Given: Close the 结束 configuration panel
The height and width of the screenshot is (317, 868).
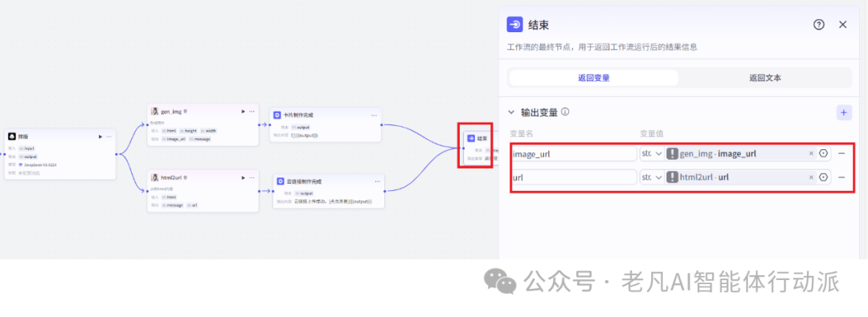Looking at the screenshot, I should click(x=842, y=24).
